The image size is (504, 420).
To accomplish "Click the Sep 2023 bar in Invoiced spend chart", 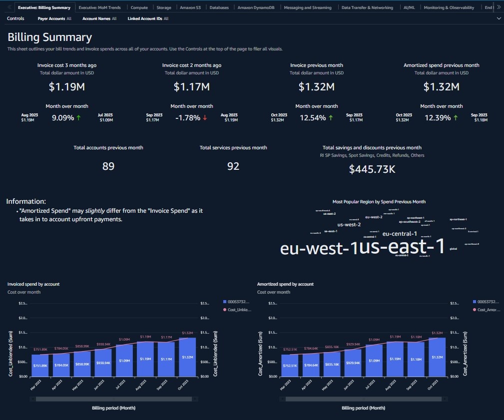I will 166,360.
